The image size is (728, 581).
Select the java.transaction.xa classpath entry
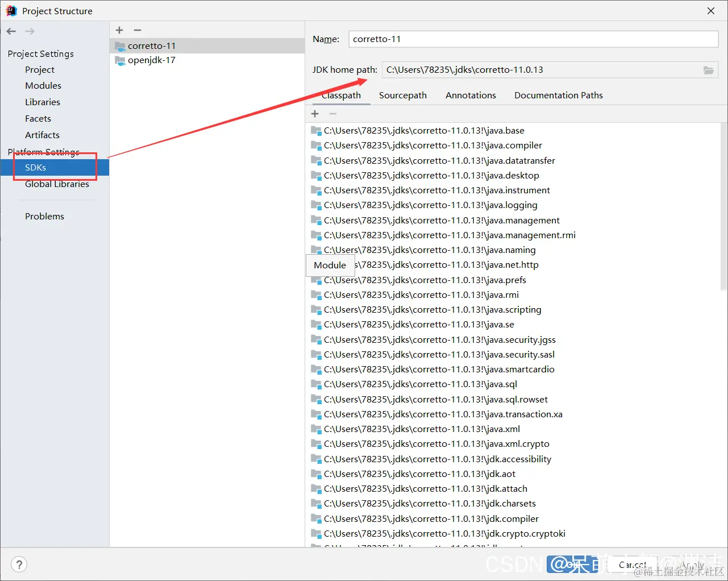tap(443, 414)
